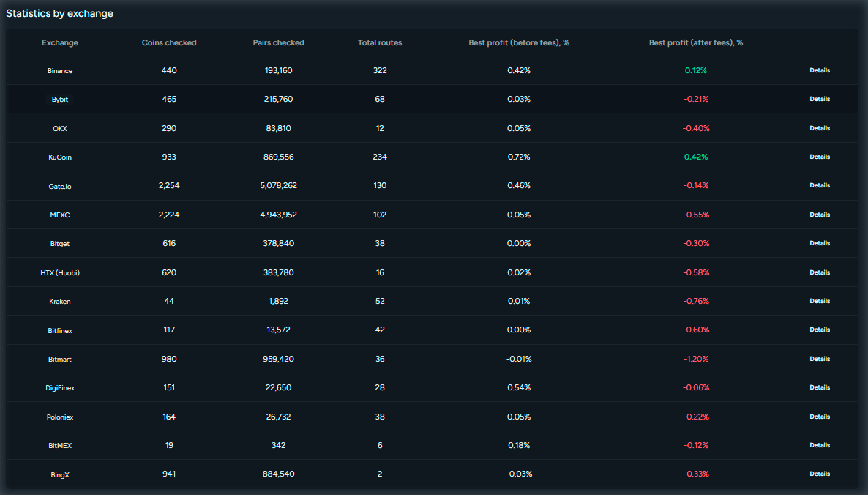868x495 pixels.
Task: Click the OKX exchange link
Action: [x=59, y=128]
